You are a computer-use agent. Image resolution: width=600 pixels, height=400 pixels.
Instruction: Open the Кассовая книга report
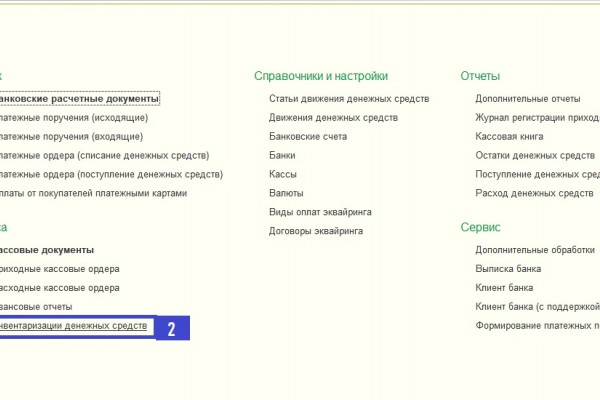click(x=509, y=136)
